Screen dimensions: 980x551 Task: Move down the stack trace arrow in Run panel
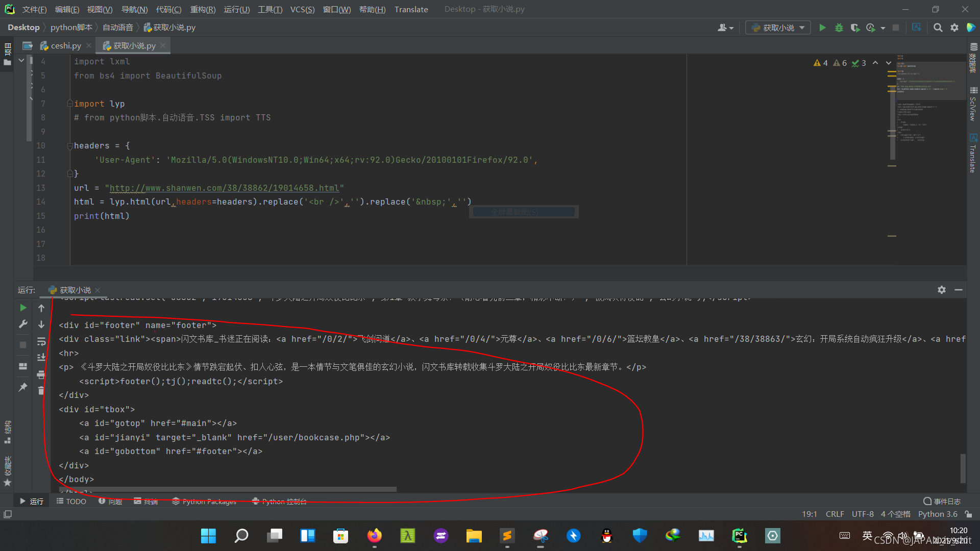click(x=41, y=324)
